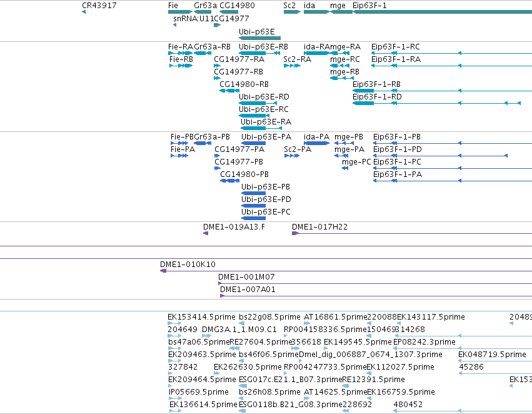Select the DME1-017H22 clone label
Screen dimensions: 532x414
pyautogui.click(x=319, y=226)
